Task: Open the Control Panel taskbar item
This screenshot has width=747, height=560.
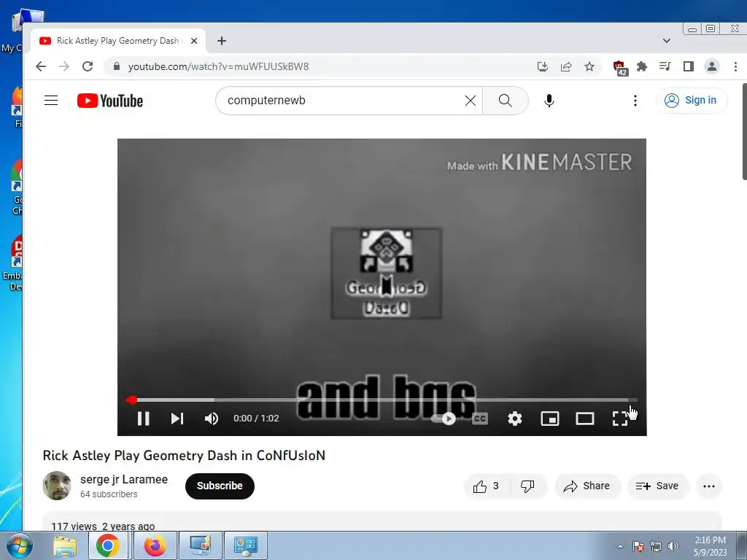Action: [246, 546]
